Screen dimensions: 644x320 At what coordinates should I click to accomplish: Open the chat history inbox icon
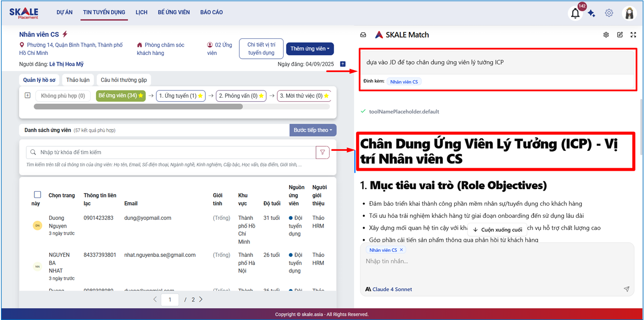pyautogui.click(x=363, y=35)
